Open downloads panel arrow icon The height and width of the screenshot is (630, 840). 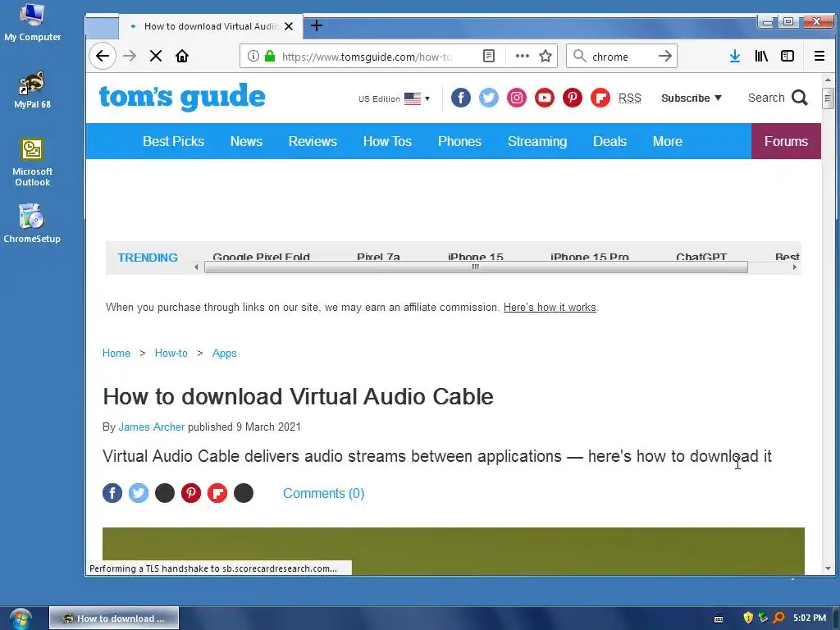pyautogui.click(x=735, y=57)
